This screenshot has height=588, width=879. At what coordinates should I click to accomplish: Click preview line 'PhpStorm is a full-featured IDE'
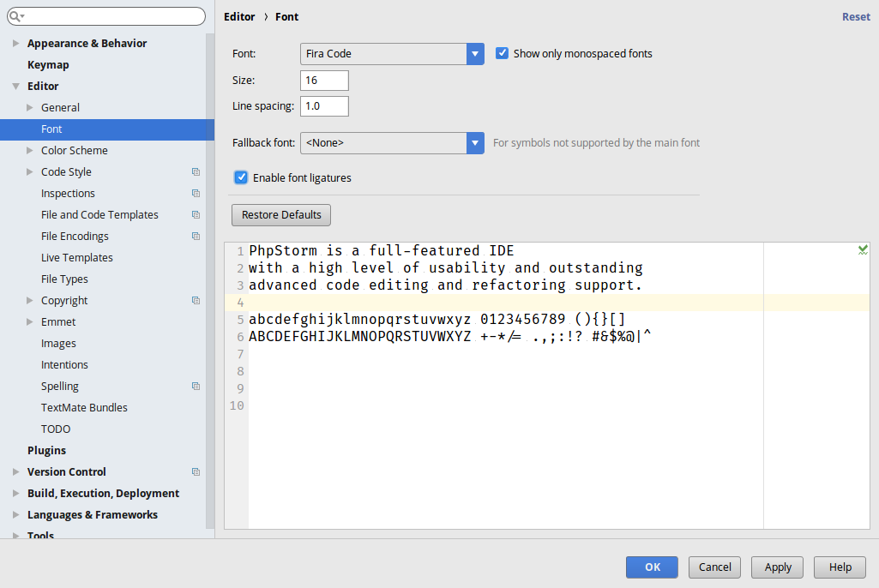pos(382,250)
